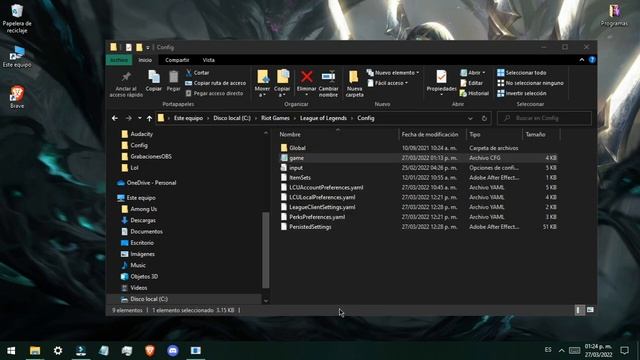The image size is (640, 360).
Task: Select Copiar ruta de acceso
Action: (x=216, y=83)
